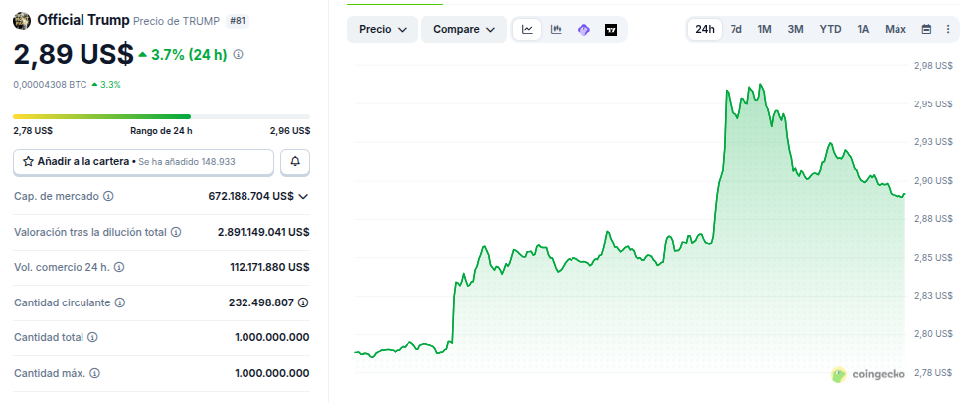Viewport: 980px width, 403px height.
Task: Open the TradingView chart icon
Action: (x=610, y=30)
